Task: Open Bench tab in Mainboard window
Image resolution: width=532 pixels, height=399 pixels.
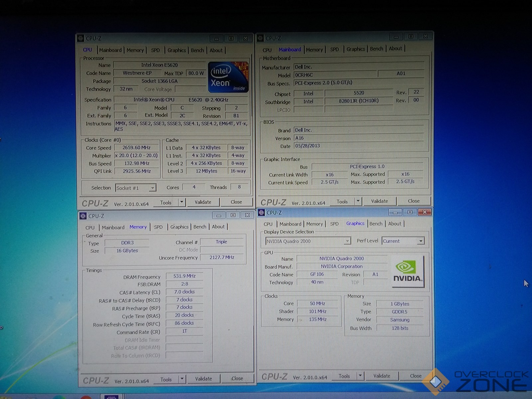Action: tap(376, 49)
